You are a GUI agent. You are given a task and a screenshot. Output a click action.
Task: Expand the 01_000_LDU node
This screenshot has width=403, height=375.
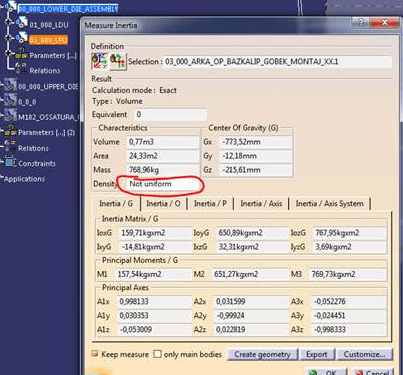(x=8, y=22)
